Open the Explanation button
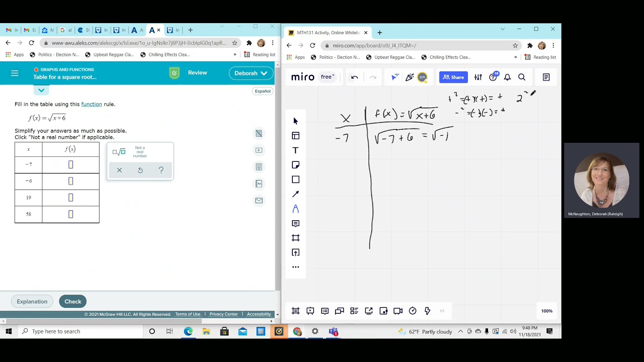 pyautogui.click(x=32, y=302)
